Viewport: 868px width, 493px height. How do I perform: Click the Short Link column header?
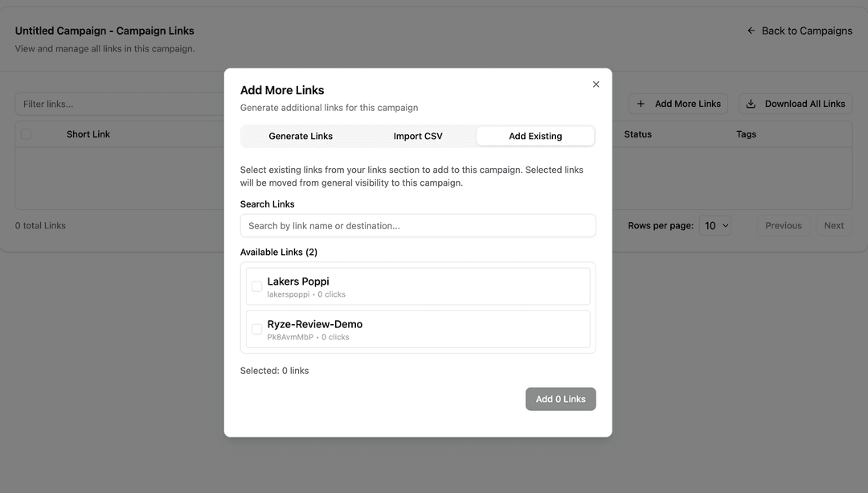(x=88, y=134)
